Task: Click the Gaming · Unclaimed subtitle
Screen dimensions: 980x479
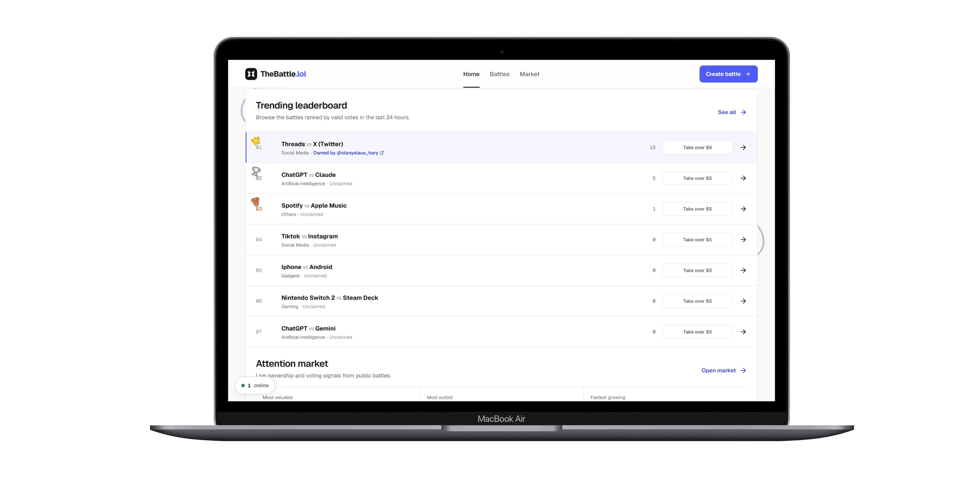Action: 303,307
